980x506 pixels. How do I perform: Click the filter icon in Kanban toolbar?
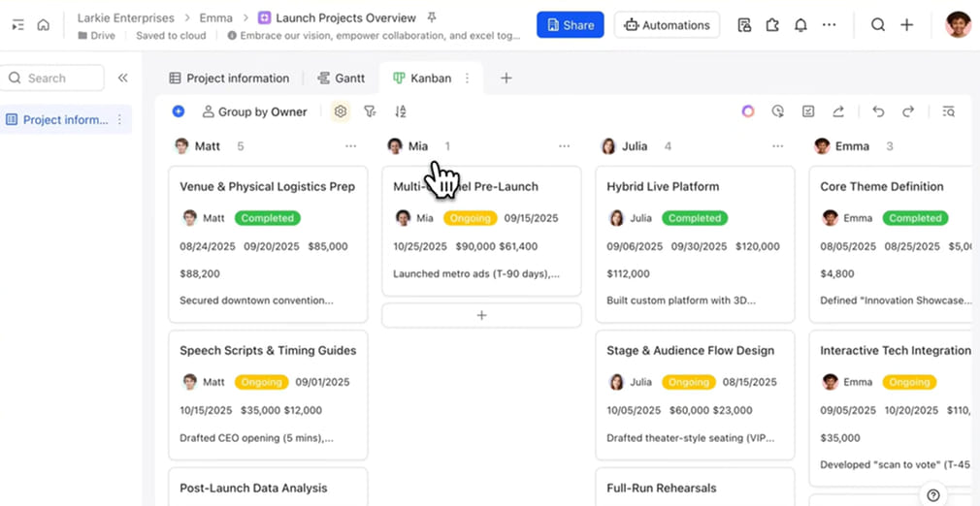pyautogui.click(x=370, y=111)
